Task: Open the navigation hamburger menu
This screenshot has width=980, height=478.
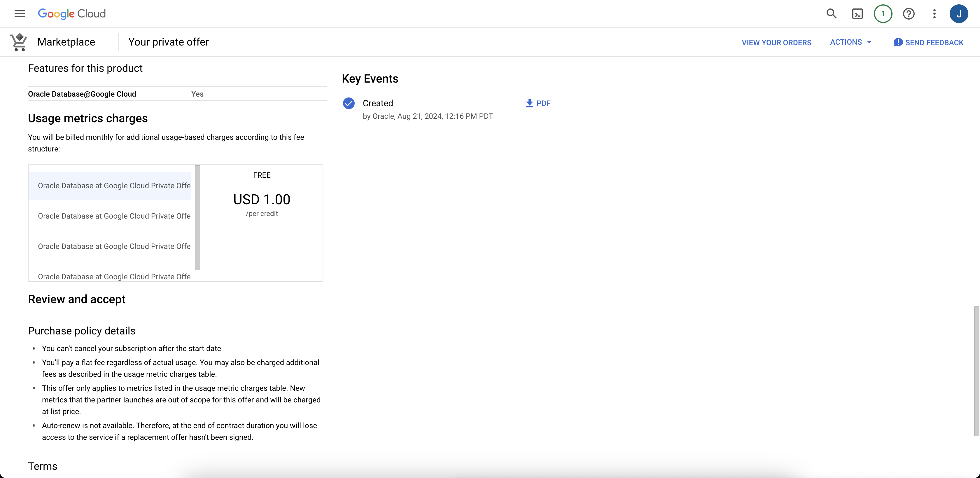Action: (x=20, y=14)
